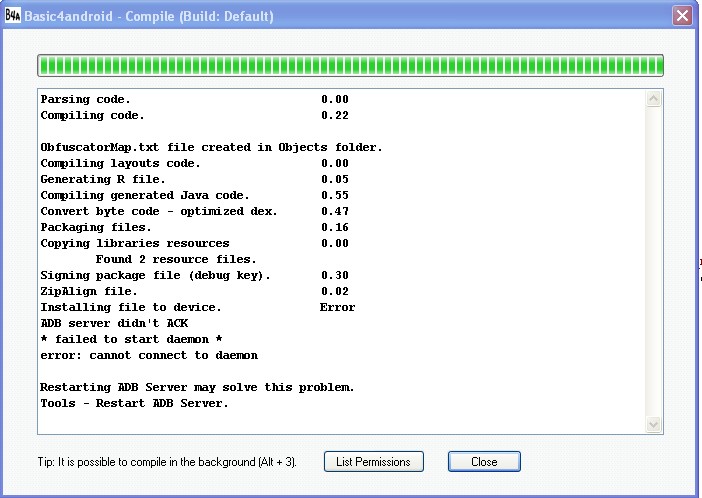702x498 pixels.
Task: Click the '* failed to start daemon *' line
Action: [x=131, y=339]
